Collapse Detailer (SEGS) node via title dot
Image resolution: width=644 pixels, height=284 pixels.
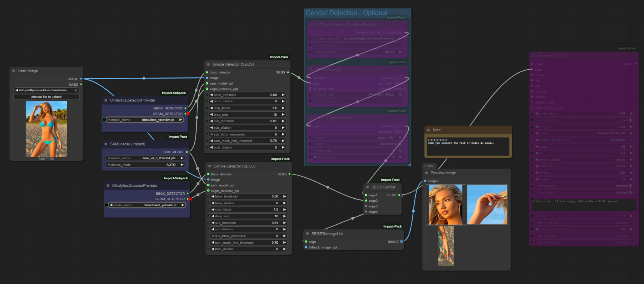[x=533, y=56]
